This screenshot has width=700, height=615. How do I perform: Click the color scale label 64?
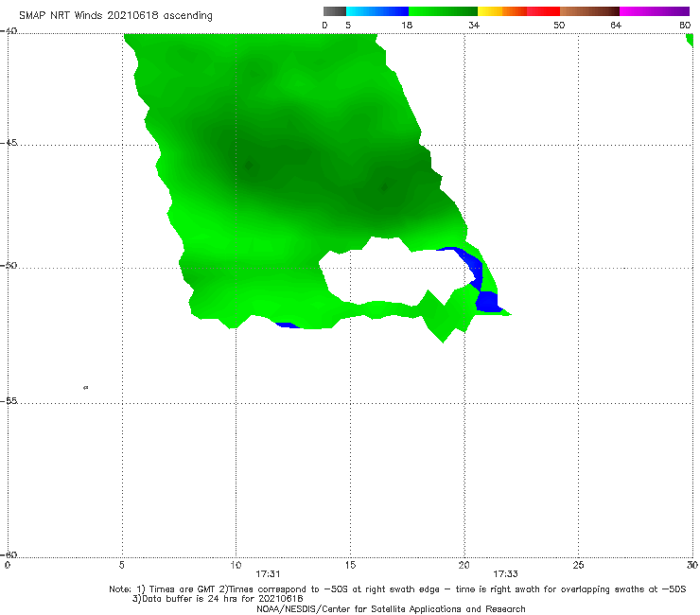tap(616, 25)
